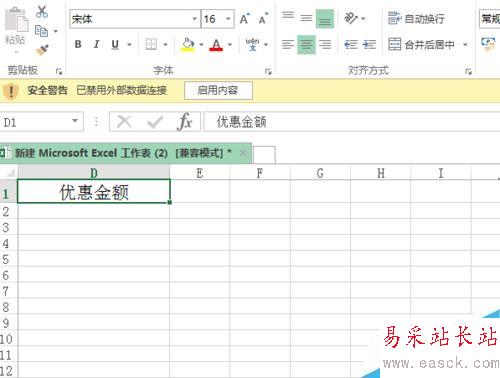Toggle Bold formatting
The height and width of the screenshot is (378, 500).
78,44
